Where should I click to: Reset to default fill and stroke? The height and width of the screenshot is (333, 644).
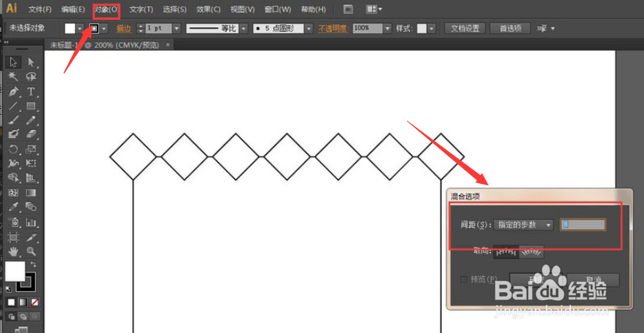8,288
